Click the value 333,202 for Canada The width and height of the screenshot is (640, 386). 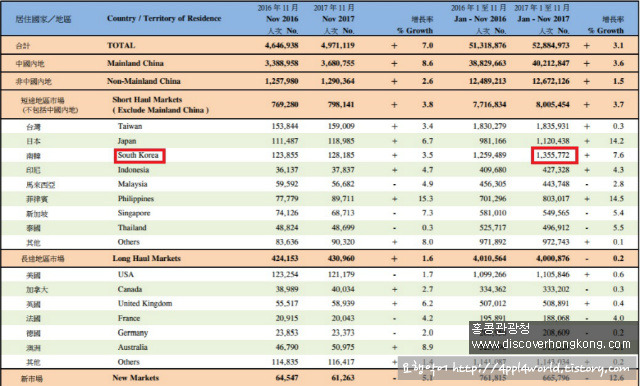click(x=556, y=289)
